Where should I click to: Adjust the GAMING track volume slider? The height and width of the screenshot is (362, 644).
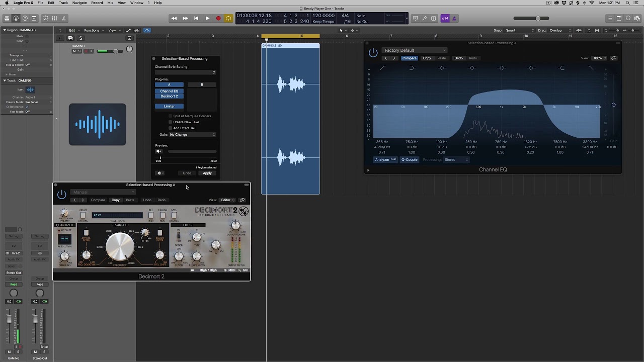pyautogui.click(x=109, y=51)
